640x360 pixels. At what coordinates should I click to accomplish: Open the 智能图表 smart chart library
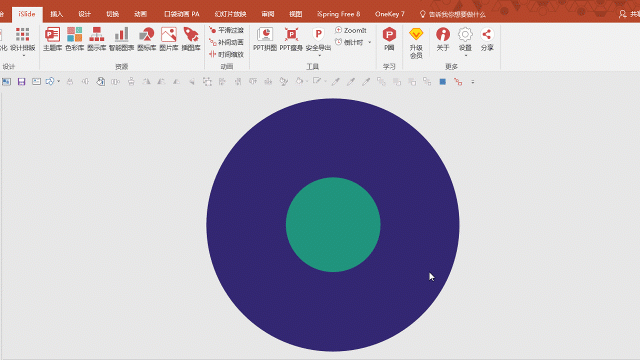tap(121, 39)
